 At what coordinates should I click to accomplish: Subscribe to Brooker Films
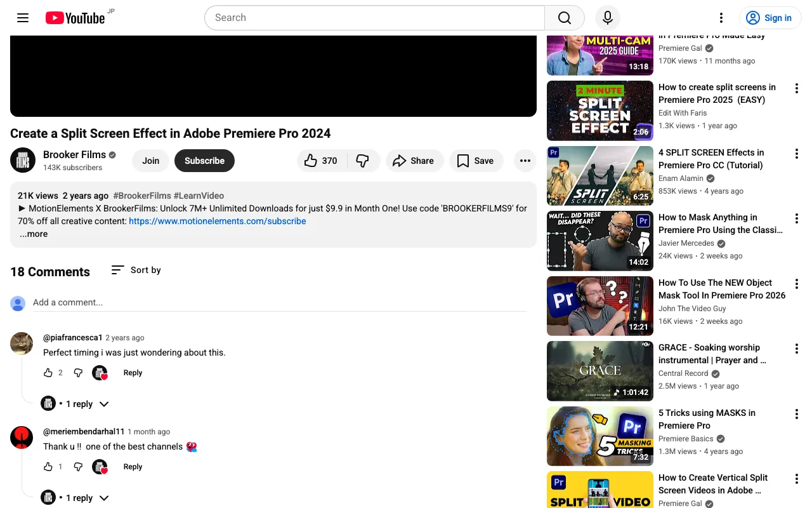[x=204, y=161]
